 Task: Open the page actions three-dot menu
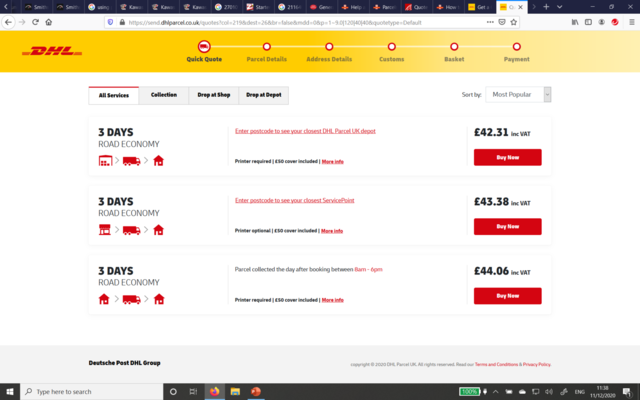[490, 22]
